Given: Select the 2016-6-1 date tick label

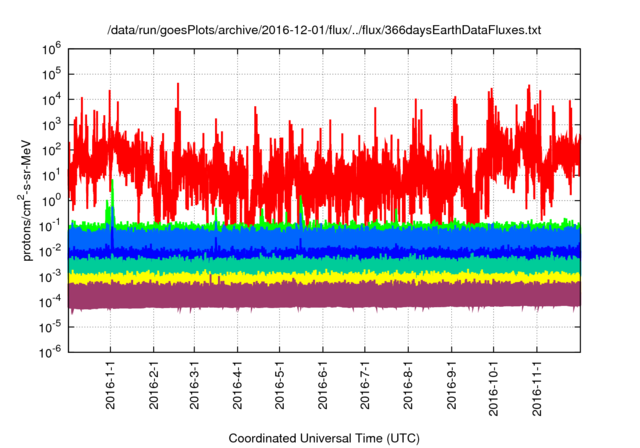Looking at the screenshot, I should coord(323,384).
